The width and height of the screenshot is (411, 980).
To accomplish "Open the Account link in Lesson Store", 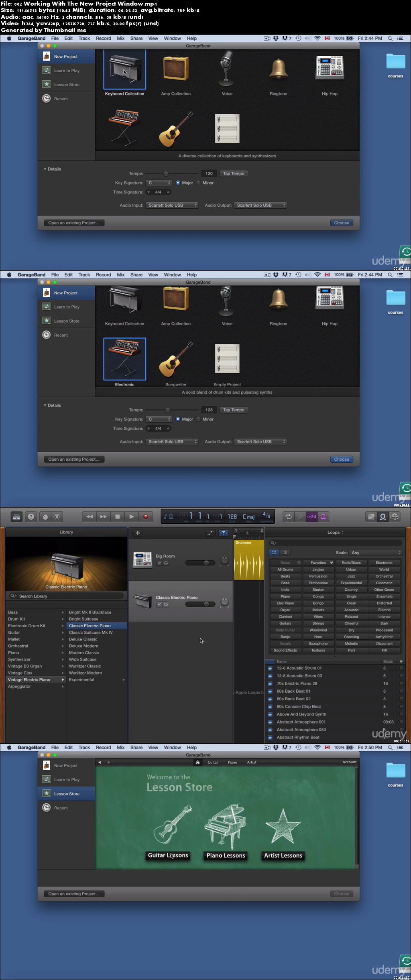I will point(349,762).
